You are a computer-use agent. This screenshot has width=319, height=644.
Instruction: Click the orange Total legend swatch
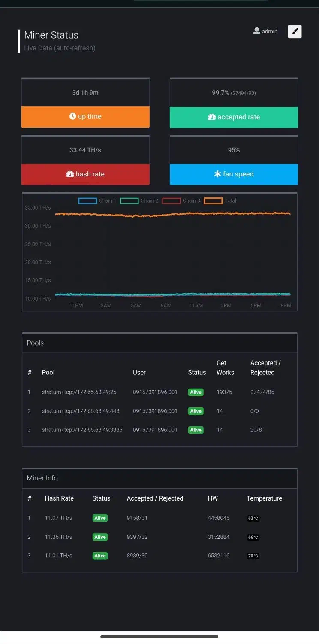click(213, 200)
